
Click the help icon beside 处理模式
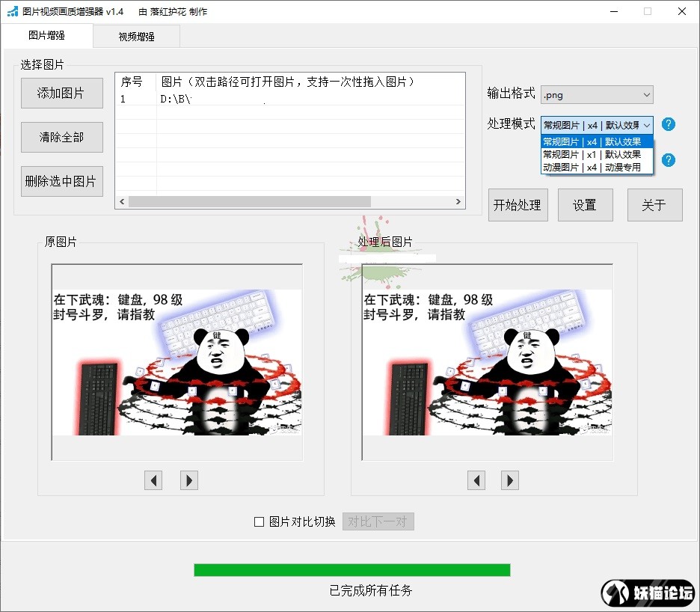click(668, 124)
